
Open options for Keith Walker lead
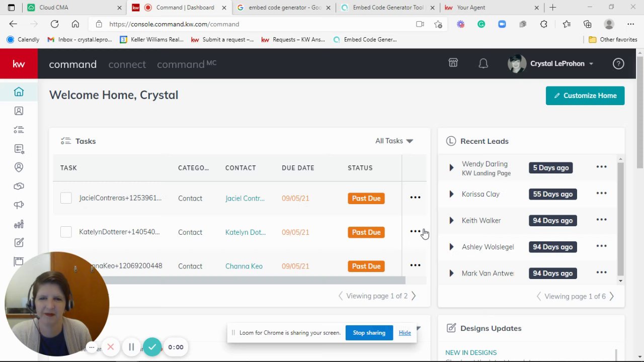click(x=601, y=220)
